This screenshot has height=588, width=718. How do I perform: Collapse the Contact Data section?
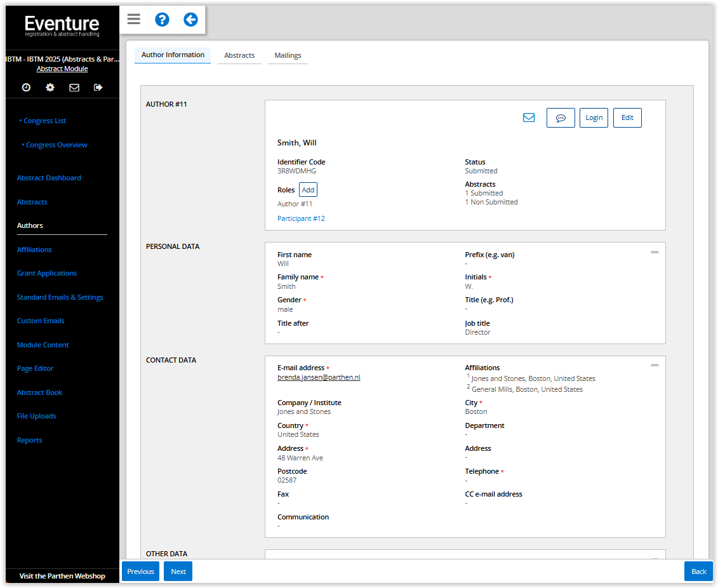pos(655,365)
